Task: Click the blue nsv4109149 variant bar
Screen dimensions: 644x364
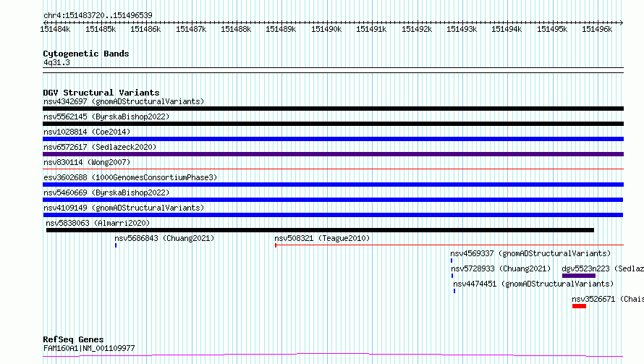Action: pyautogui.click(x=333, y=215)
